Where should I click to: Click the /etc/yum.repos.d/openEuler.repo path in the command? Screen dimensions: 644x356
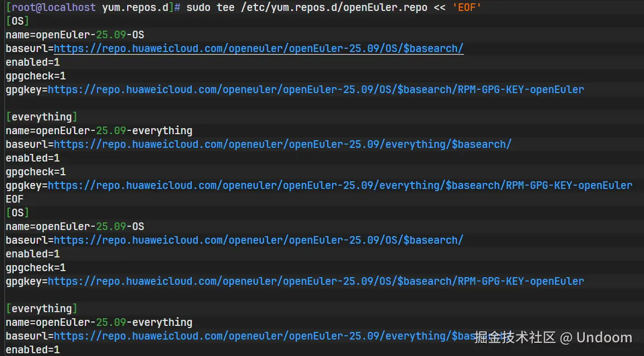click(334, 7)
